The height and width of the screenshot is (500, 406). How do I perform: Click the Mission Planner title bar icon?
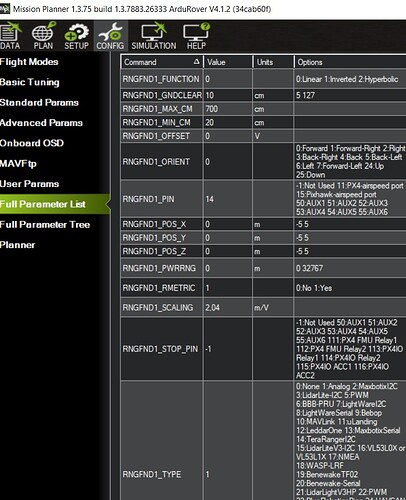click(x=4, y=9)
